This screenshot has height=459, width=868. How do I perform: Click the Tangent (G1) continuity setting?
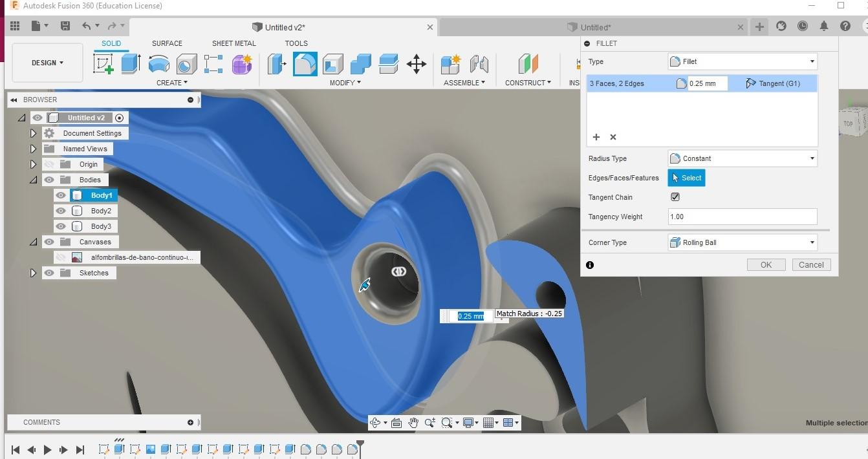tap(772, 83)
